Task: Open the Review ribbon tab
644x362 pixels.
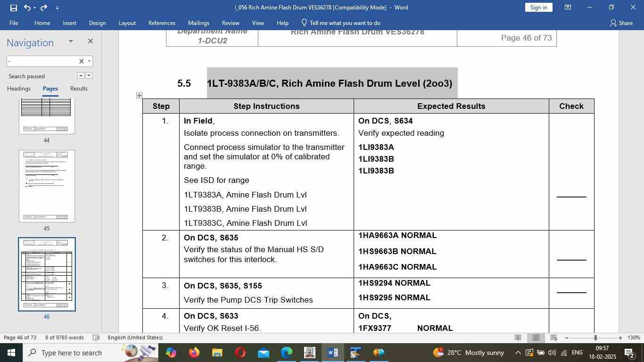Action: point(231,23)
